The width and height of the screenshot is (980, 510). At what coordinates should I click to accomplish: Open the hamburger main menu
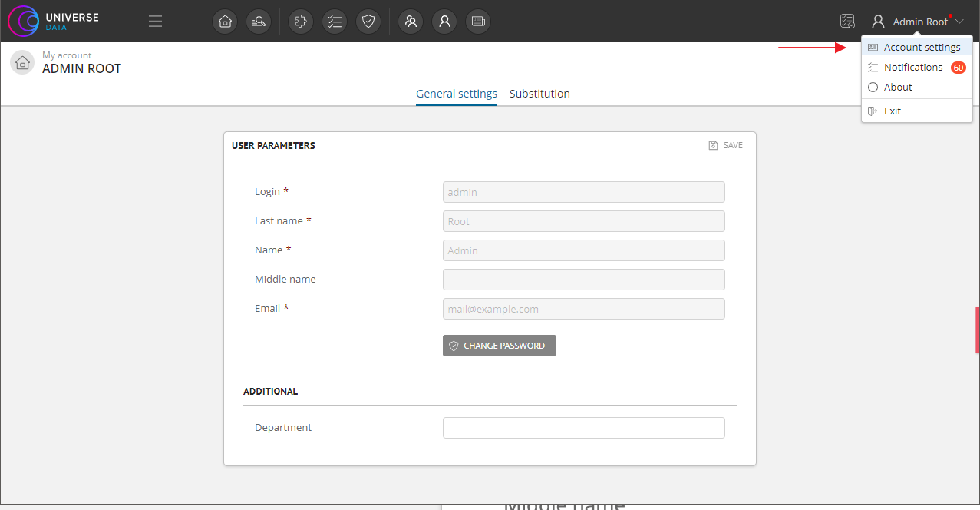point(156,22)
